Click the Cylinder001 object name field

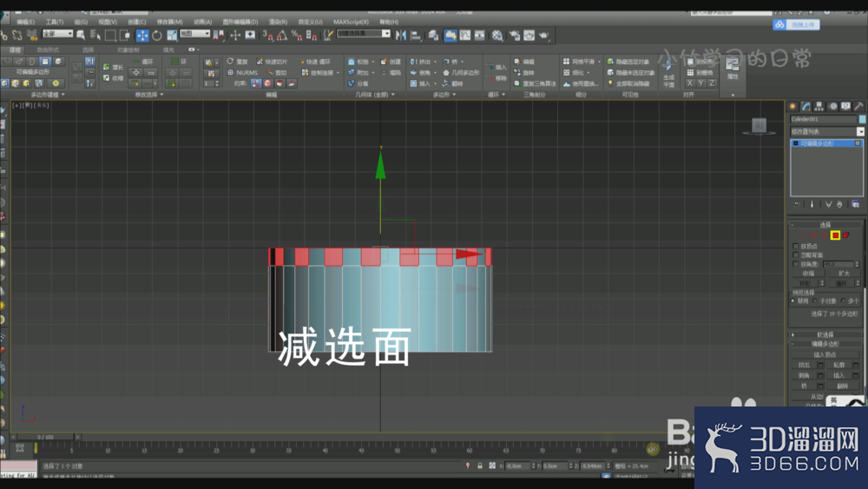point(823,119)
